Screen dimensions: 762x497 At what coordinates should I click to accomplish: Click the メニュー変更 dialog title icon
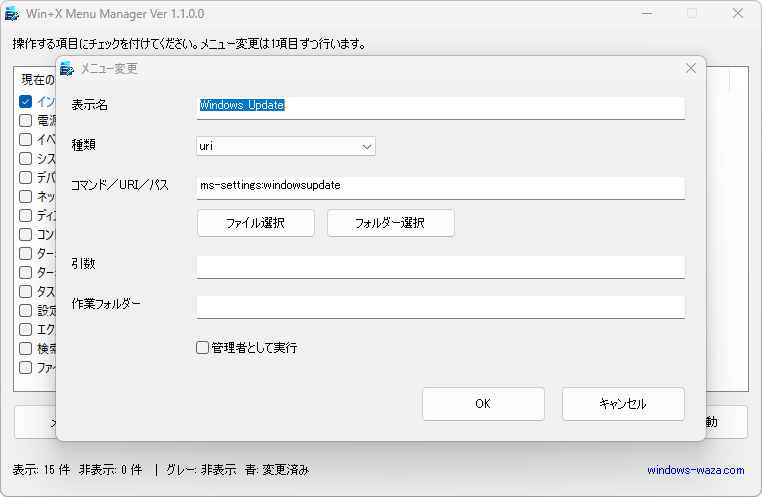tap(67, 69)
